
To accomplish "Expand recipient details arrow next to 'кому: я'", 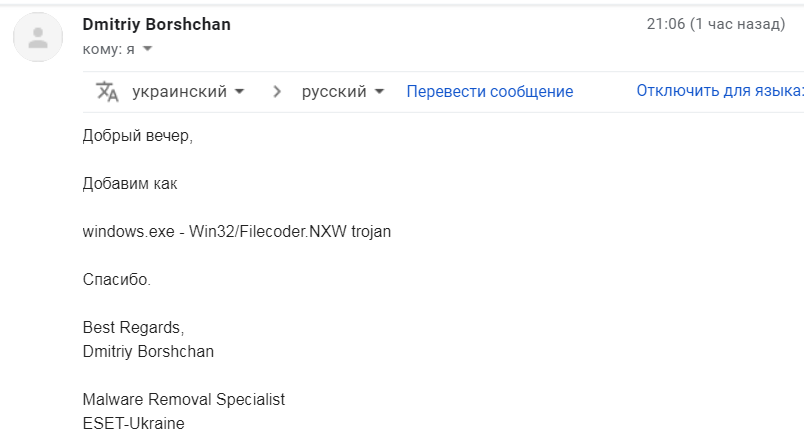I will coord(148,48).
